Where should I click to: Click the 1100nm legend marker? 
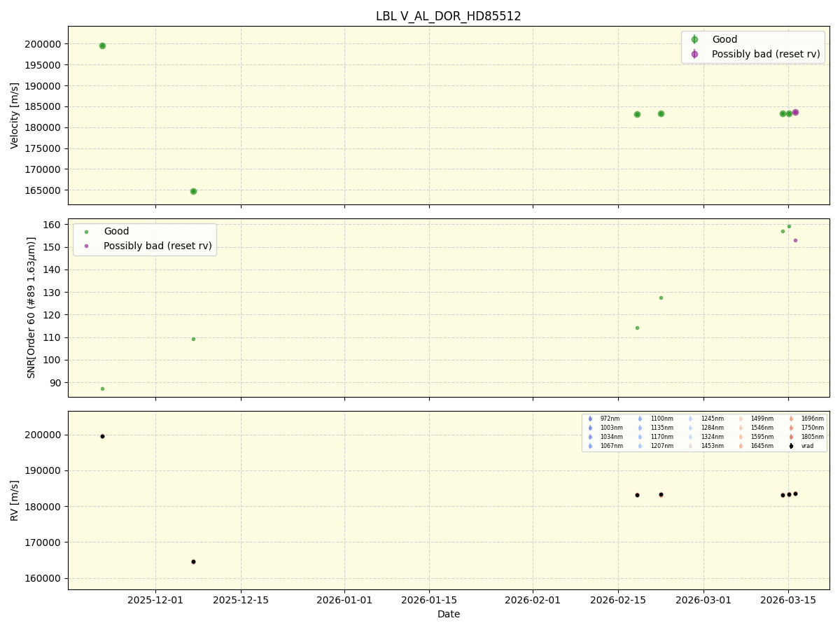[640, 419]
